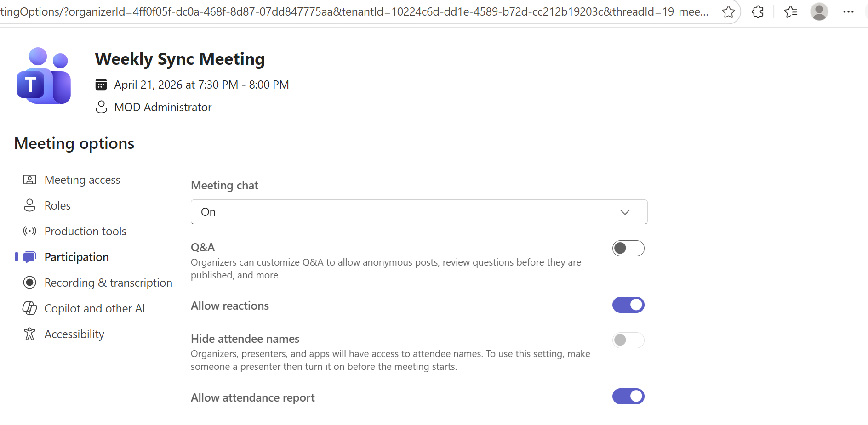Viewport: 868px width, 425px height.
Task: Open the browser extensions puzzle icon
Action: click(758, 11)
